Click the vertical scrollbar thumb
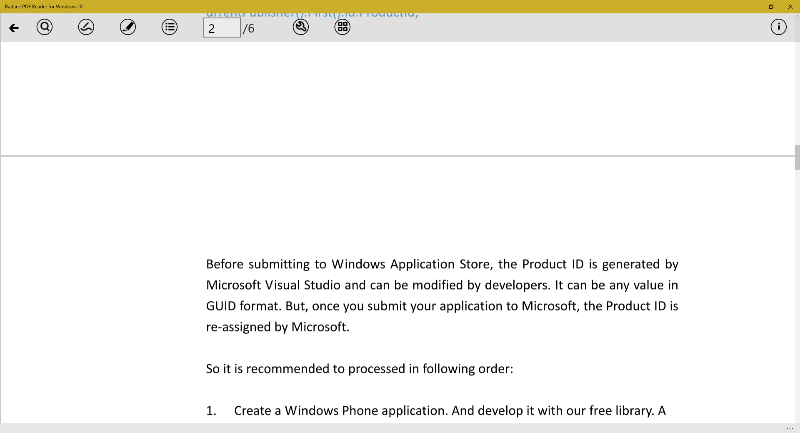This screenshot has height=433, width=800. tap(796, 158)
